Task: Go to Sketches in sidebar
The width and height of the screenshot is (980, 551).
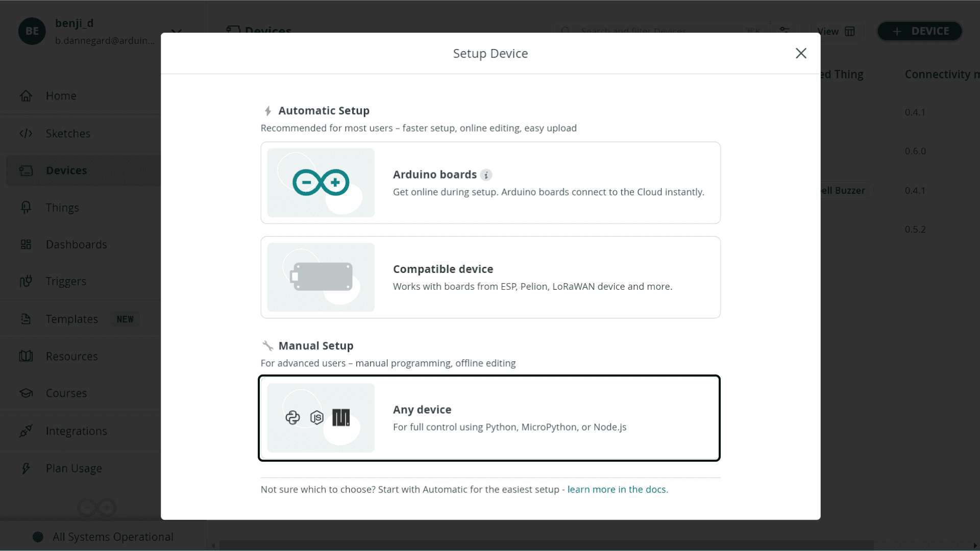Action: click(68, 134)
